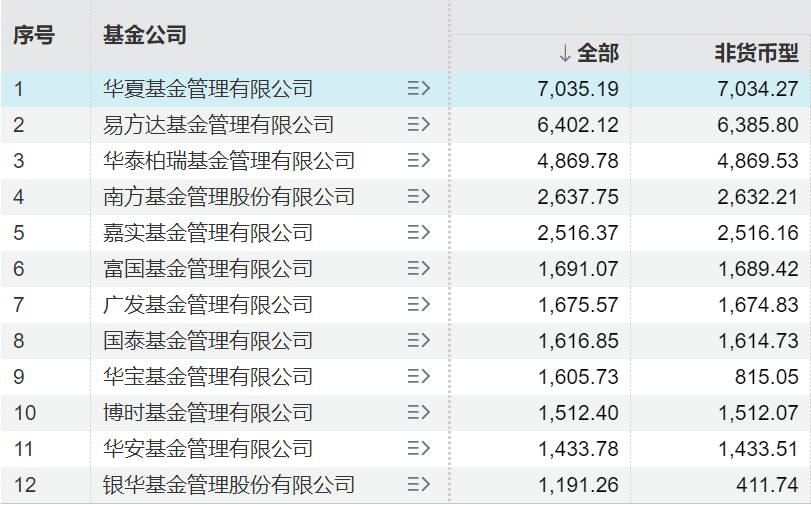Open details icon for 华泰柏瑞基金管理有限公司
The width and height of the screenshot is (811, 505).
coord(418,160)
